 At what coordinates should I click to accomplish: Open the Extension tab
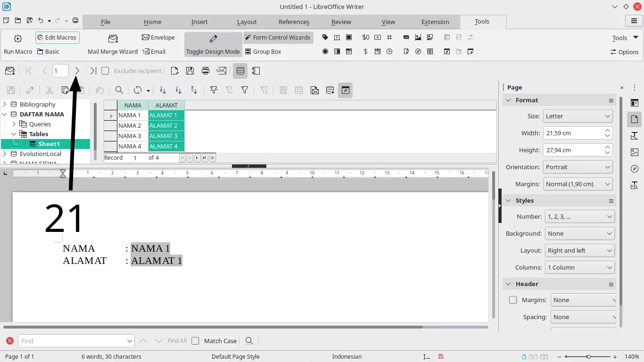tap(435, 22)
